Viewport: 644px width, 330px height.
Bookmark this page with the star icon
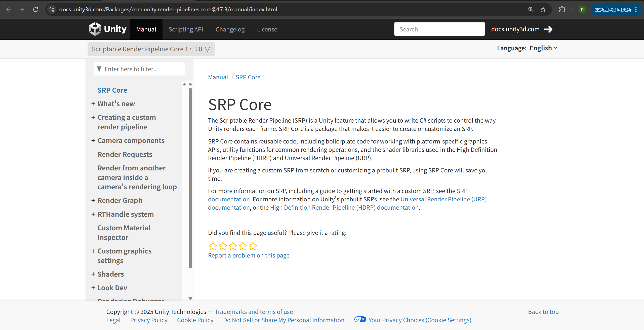point(543,10)
